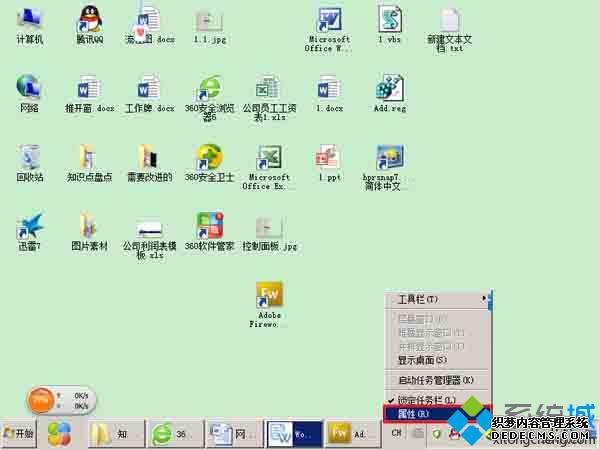Image resolution: width=600 pixels, height=450 pixels.
Task: Select the Add.reg file icon
Action: pos(389,89)
